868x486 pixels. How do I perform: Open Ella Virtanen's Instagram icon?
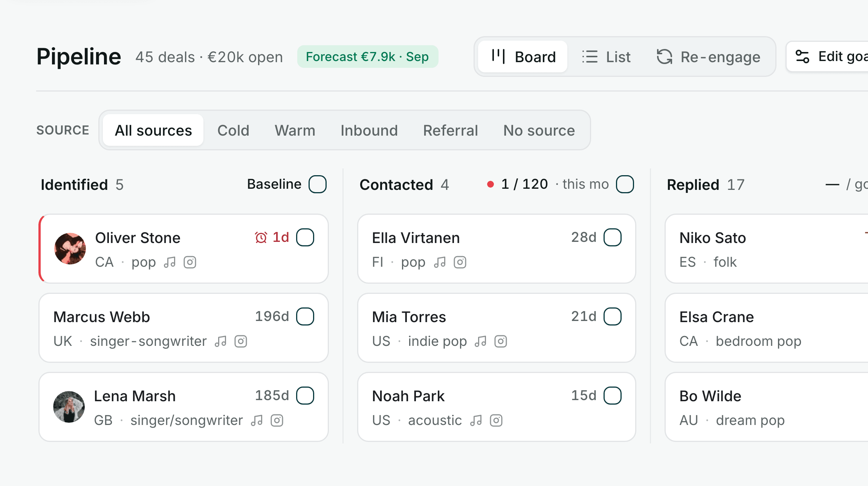[x=460, y=262]
